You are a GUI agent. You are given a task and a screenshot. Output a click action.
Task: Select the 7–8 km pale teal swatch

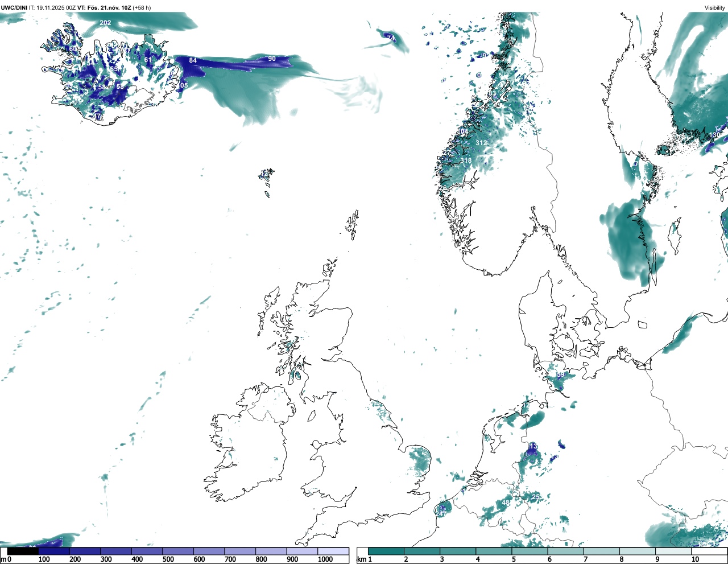coord(603,551)
